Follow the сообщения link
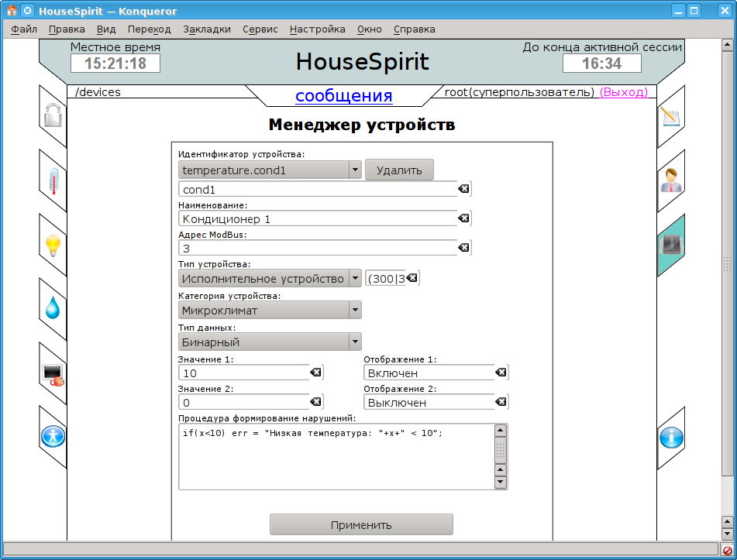The image size is (737, 560). click(x=343, y=96)
